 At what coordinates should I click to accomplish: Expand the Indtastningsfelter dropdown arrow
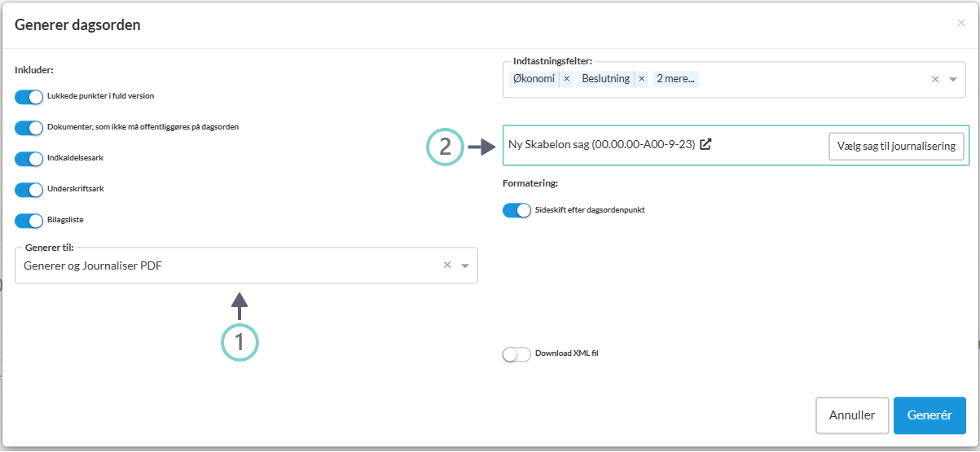click(x=953, y=80)
